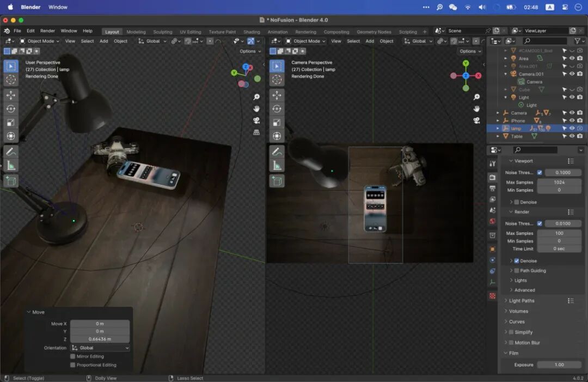Select the Move tool in User Perspective viewport
Screen dimensions: 588x382
coord(11,95)
